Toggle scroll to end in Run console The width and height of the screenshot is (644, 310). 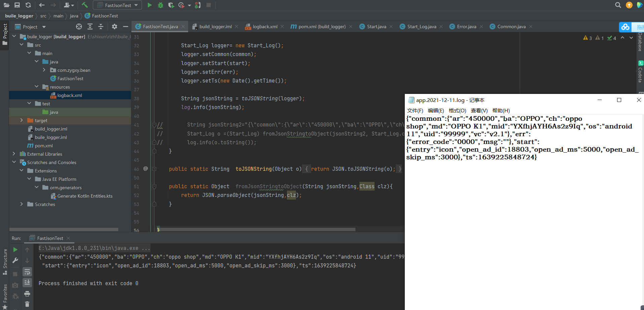click(x=27, y=282)
